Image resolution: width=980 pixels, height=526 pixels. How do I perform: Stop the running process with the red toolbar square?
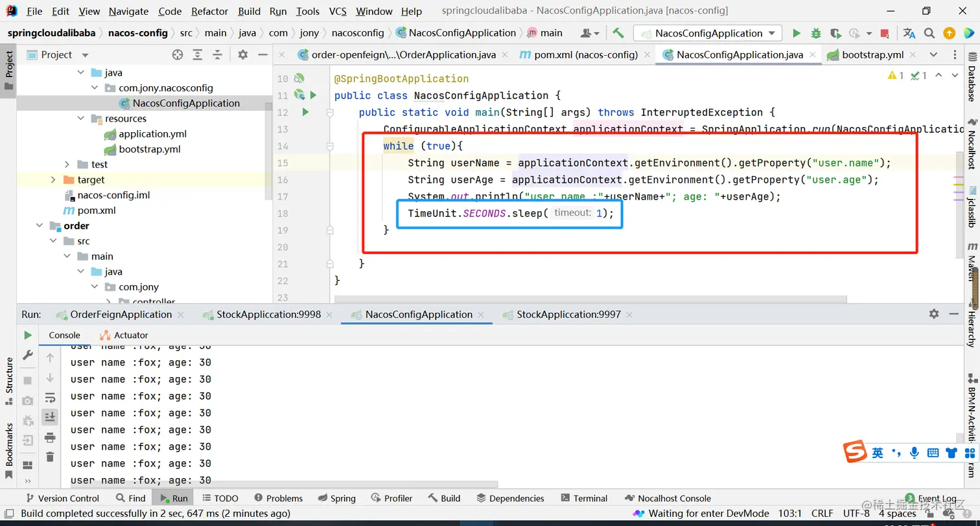885,33
